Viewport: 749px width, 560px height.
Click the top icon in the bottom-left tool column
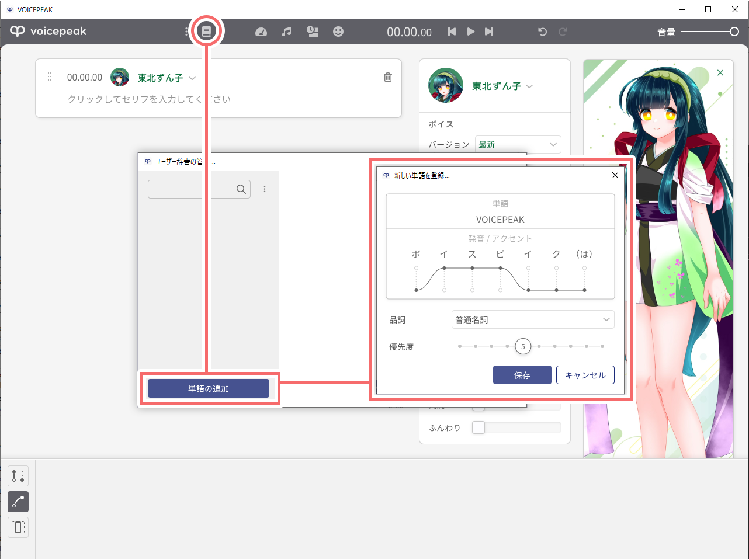click(18, 476)
